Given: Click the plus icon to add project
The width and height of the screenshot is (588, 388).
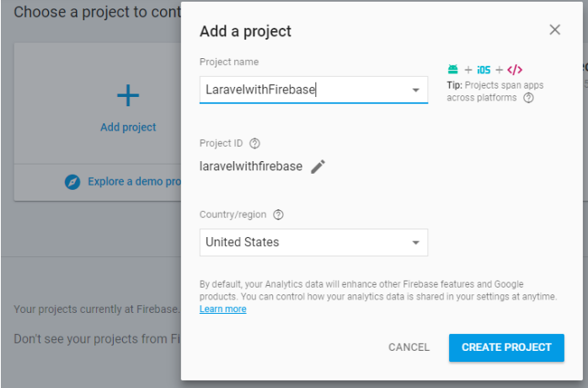Looking at the screenshot, I should [x=127, y=96].
